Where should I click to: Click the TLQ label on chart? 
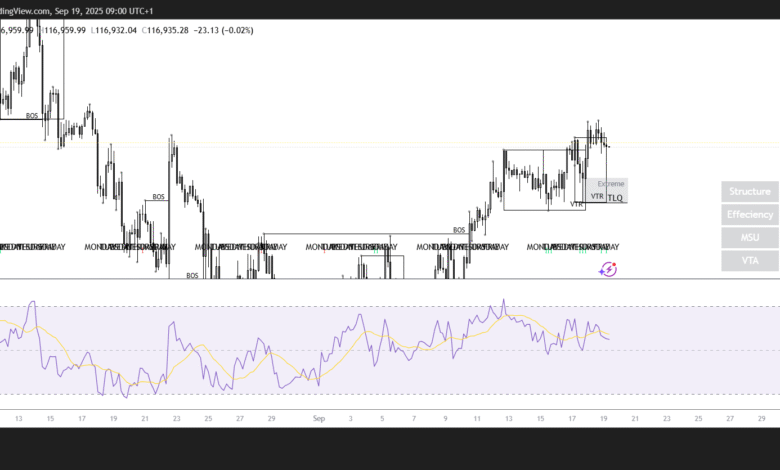(615, 198)
